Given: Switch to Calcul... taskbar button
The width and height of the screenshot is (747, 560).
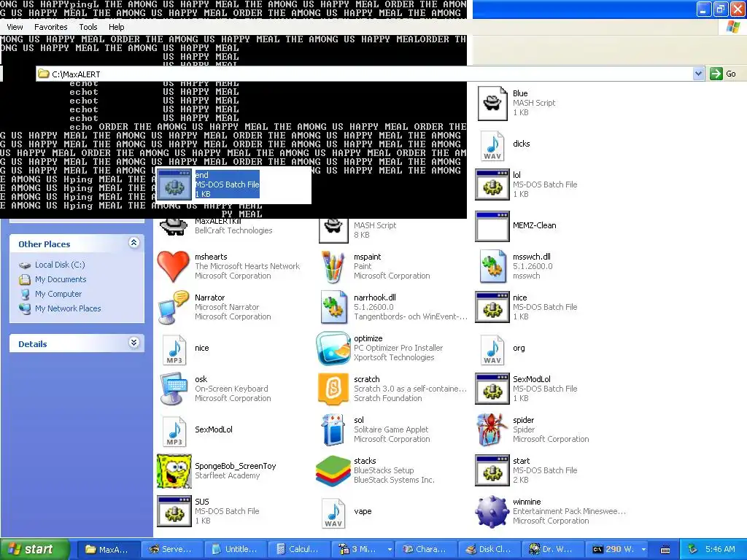Looking at the screenshot, I should pos(298,549).
